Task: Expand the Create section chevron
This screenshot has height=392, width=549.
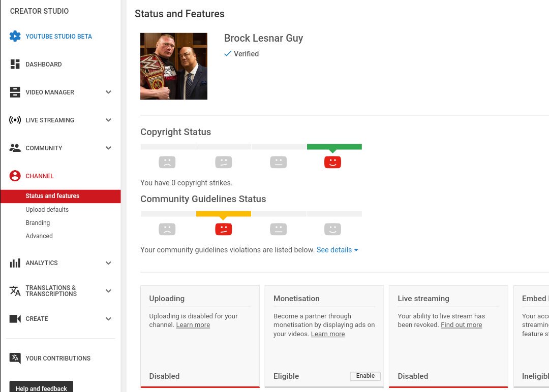Action: (109, 318)
